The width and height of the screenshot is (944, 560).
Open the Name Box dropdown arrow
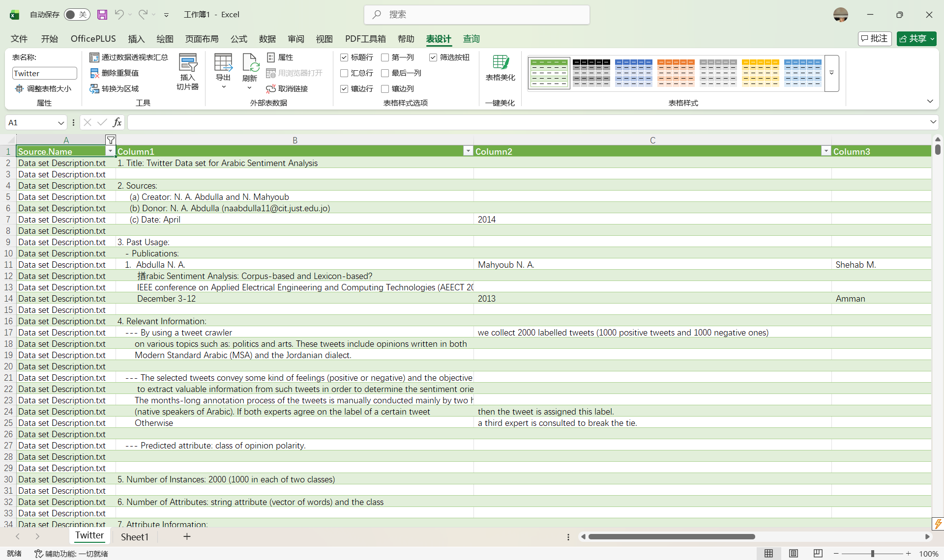(x=61, y=123)
